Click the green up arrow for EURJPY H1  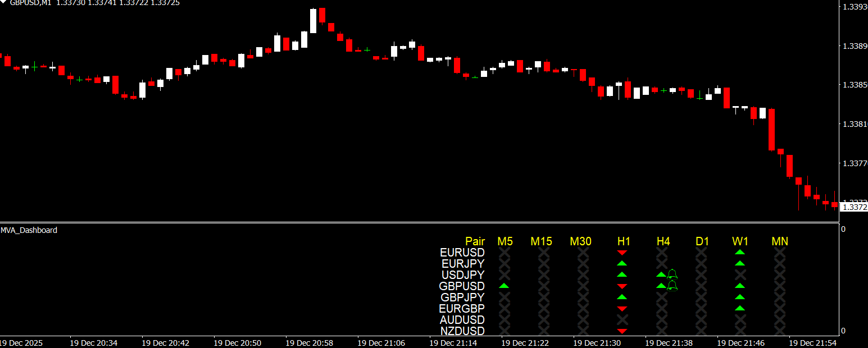pyautogui.click(x=622, y=263)
